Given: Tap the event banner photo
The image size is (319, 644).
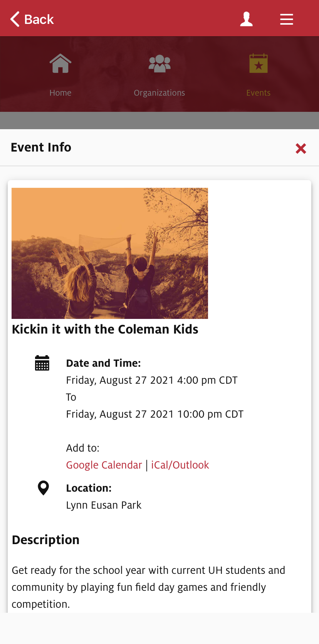Looking at the screenshot, I should pos(110,253).
